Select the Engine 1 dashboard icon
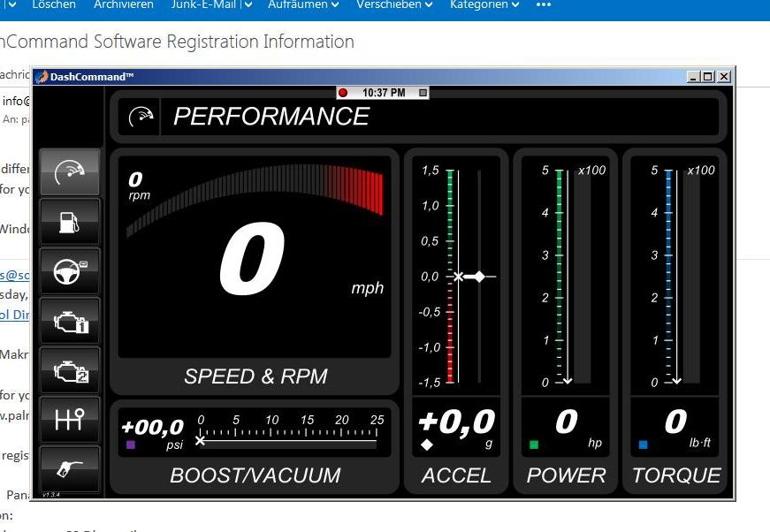Image resolution: width=770 pixels, height=532 pixels. click(70, 321)
